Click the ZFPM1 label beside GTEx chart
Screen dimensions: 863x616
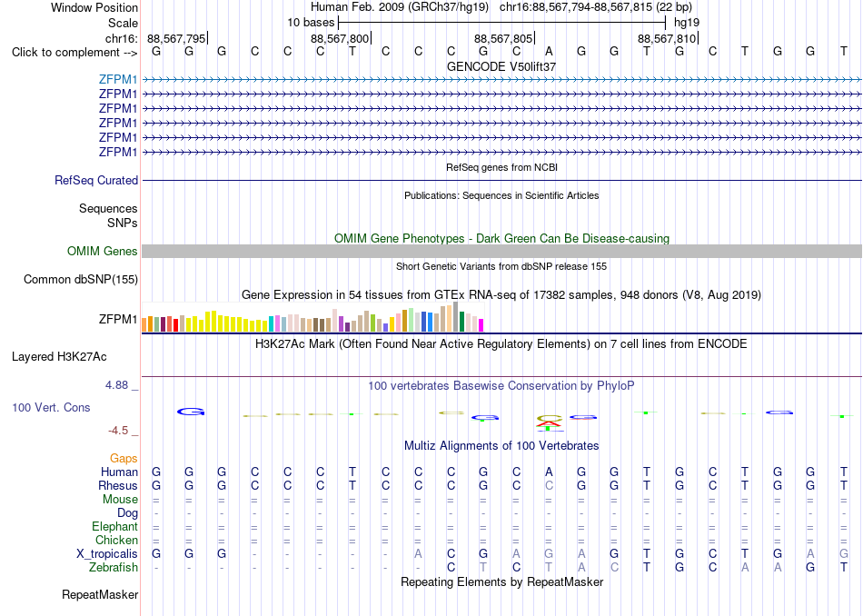118,319
